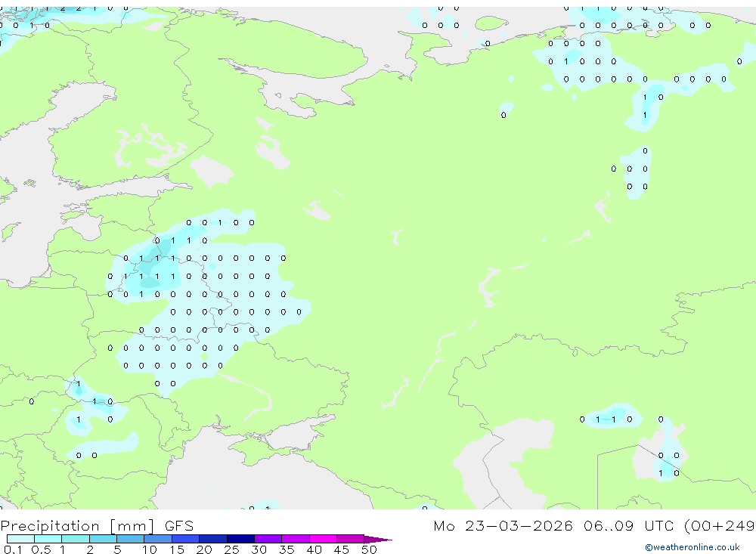Click the 0.5–1 mm legend color swatch
Viewport: 756px width, 554px height.
[48, 539]
